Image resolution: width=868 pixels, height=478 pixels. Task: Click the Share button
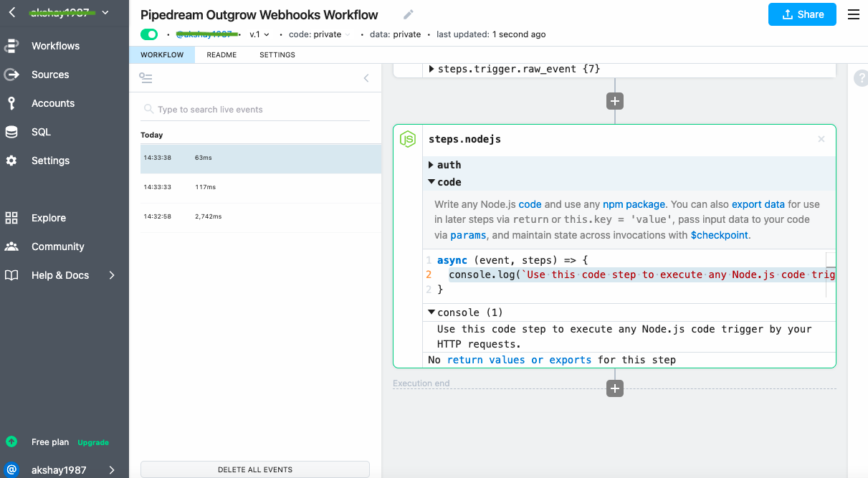(802, 14)
